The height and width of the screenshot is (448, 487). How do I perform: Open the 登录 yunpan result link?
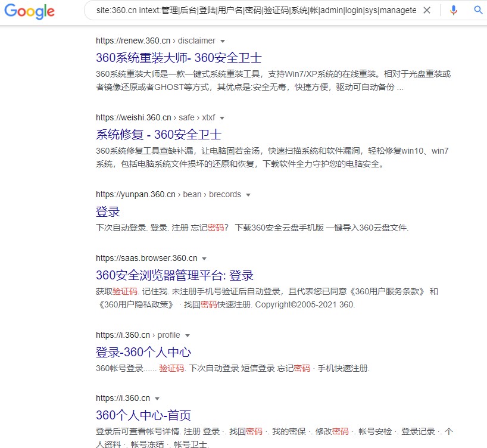[x=108, y=211]
